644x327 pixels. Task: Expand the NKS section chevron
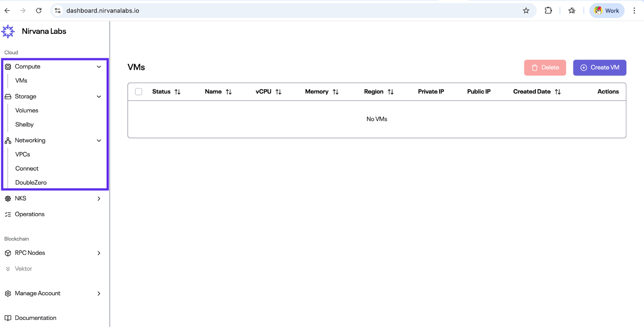[99, 199]
